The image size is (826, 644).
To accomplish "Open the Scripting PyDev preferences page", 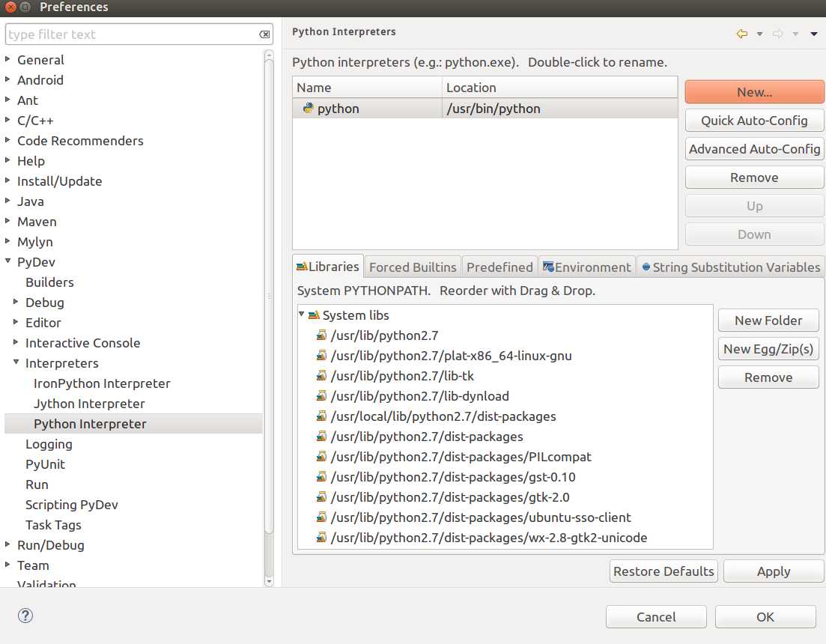I will [x=72, y=505].
